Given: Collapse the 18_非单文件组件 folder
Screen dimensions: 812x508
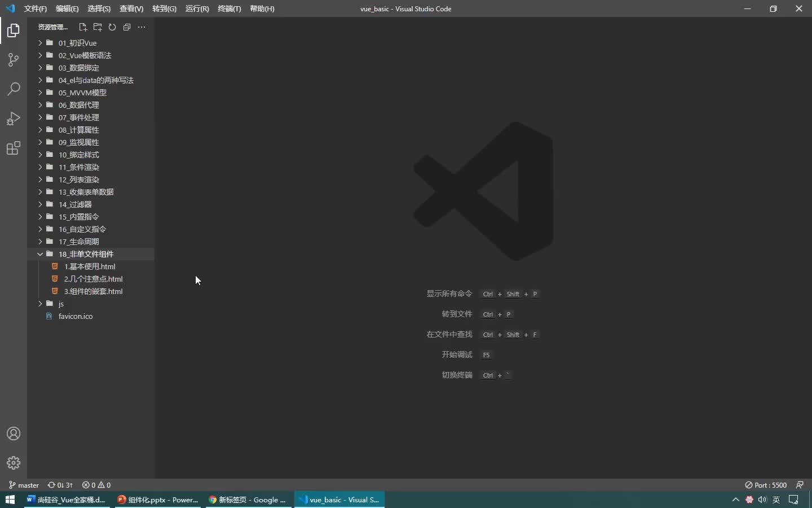Looking at the screenshot, I should [x=91, y=254].
